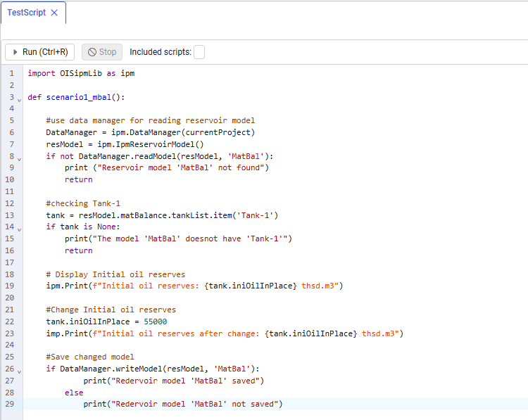Screen dimensions: 528x420
Task: Click line number 22 in the gutter
Action: pyautogui.click(x=10, y=322)
